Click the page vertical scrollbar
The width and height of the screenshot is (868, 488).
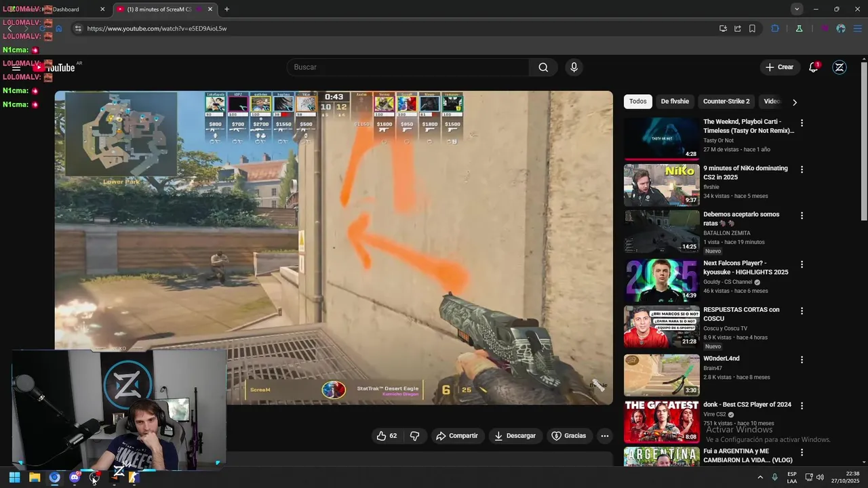[x=864, y=142]
